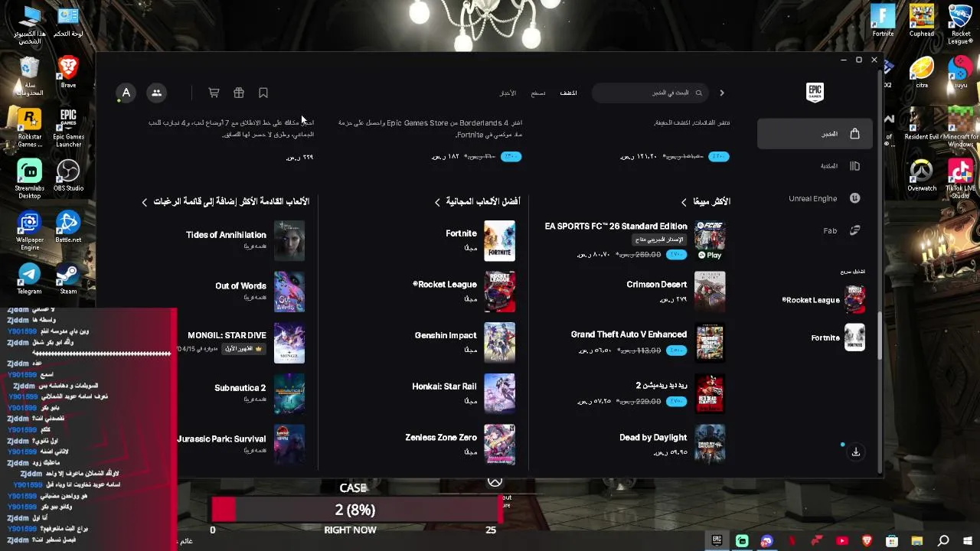Open downloads icon in launcher sidebar

tap(856, 452)
